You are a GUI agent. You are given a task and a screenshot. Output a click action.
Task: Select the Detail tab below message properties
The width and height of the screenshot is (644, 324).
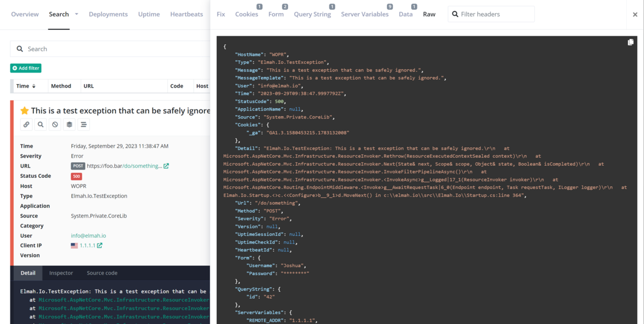tap(28, 273)
